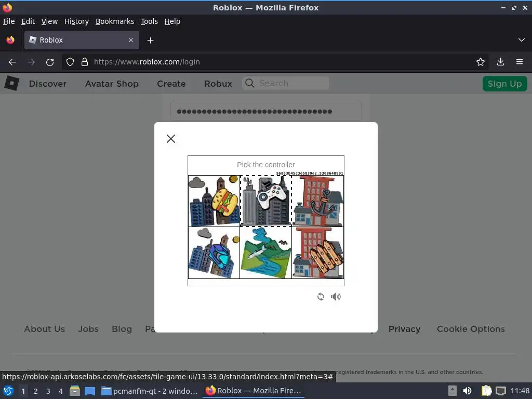532x399 pixels.
Task: Switch to the audio challenge speaker icon
Action: 336,297
